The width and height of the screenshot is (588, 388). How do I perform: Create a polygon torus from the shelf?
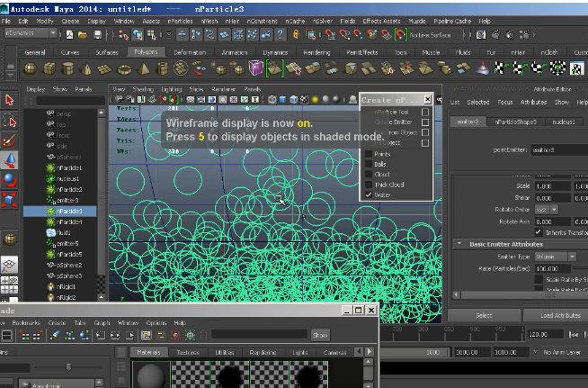tap(124, 69)
